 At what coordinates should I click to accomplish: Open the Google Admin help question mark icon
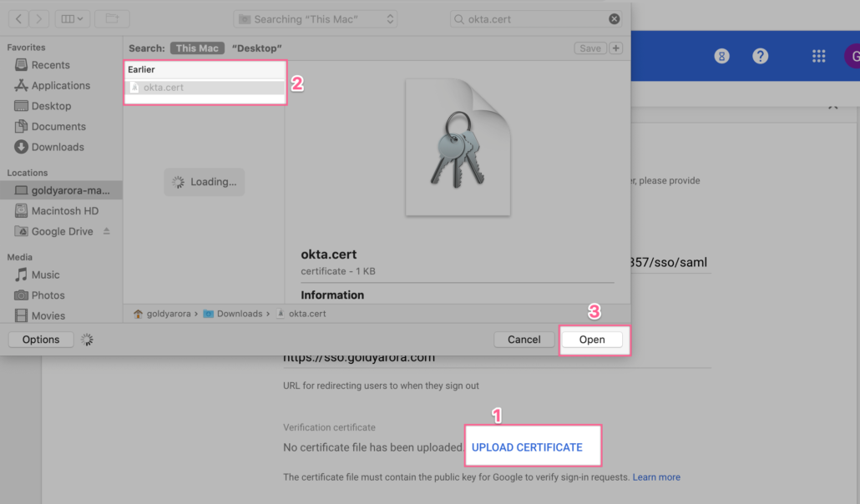760,56
